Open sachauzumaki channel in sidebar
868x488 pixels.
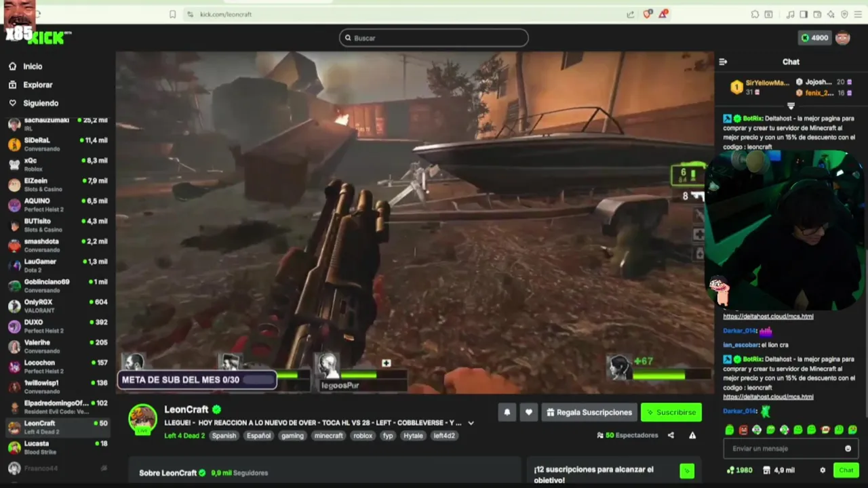(58, 124)
